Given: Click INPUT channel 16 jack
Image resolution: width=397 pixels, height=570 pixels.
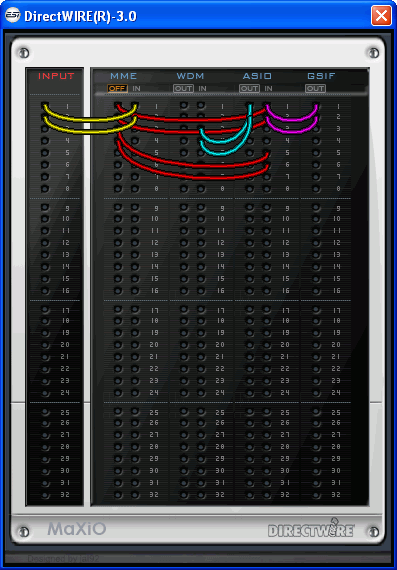Looking at the screenshot, I should click(x=45, y=290).
